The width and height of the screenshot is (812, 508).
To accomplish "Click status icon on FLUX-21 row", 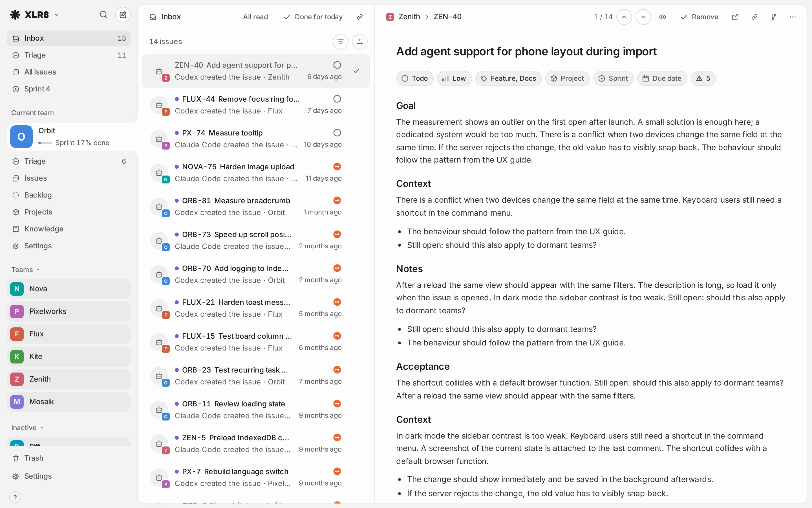I will tap(337, 302).
